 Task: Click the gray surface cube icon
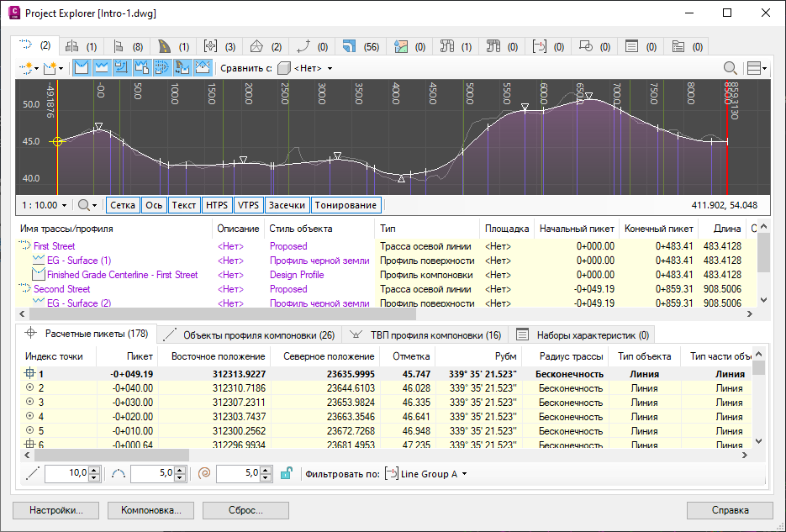(284, 68)
